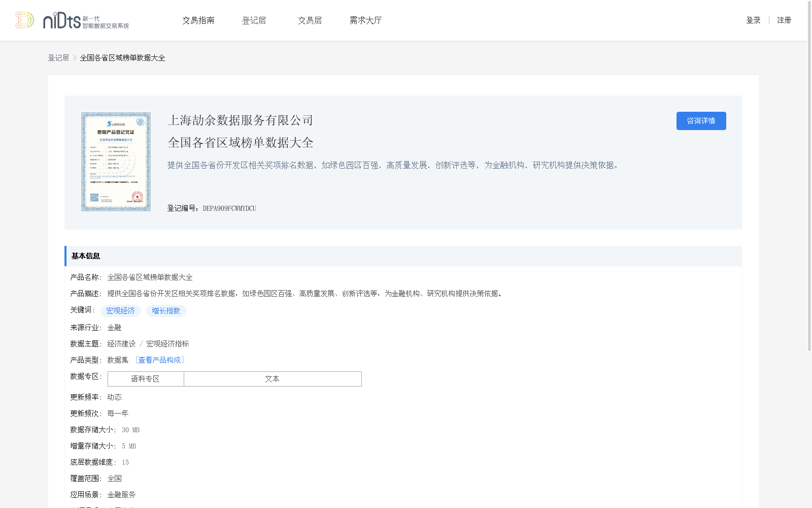Select product description in header card

tap(394, 165)
